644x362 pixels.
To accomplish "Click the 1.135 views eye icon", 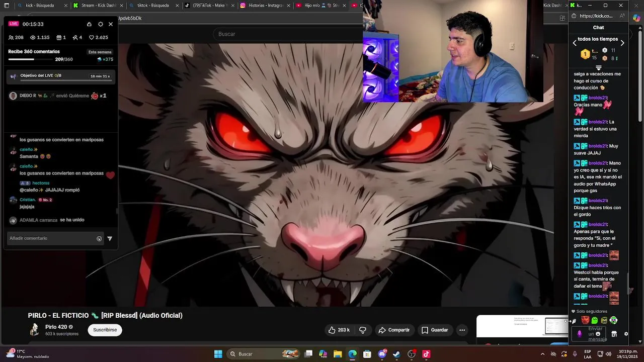I will (x=33, y=38).
